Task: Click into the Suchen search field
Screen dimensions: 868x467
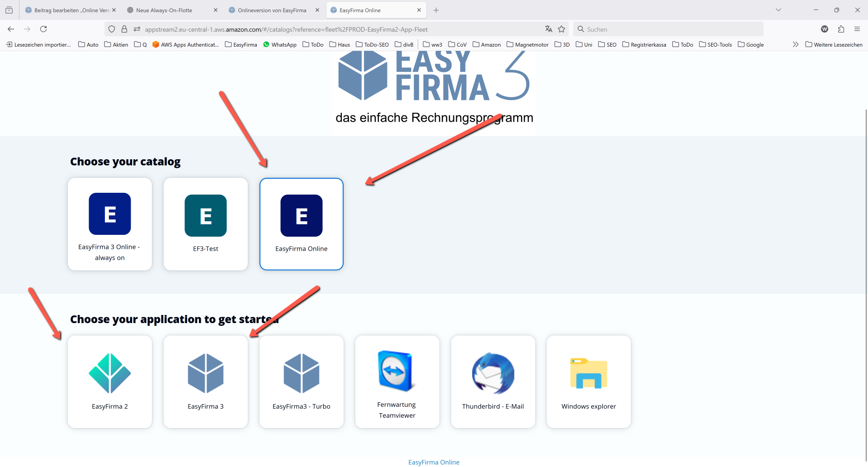Action: tap(669, 29)
